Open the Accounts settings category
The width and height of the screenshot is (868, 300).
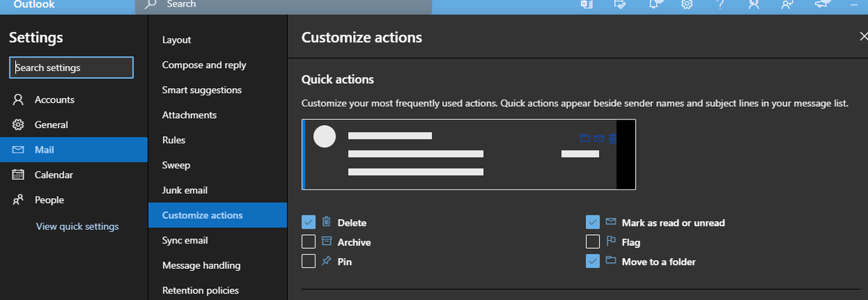coord(74,100)
